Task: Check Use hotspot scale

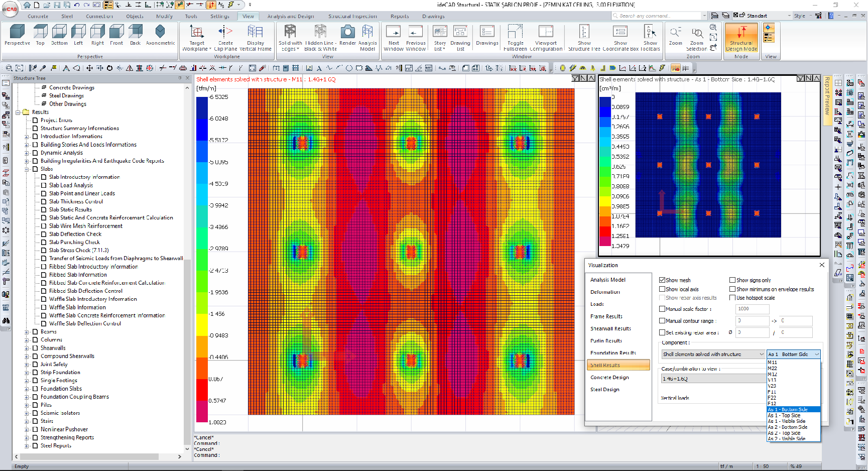Action: pyautogui.click(x=732, y=297)
